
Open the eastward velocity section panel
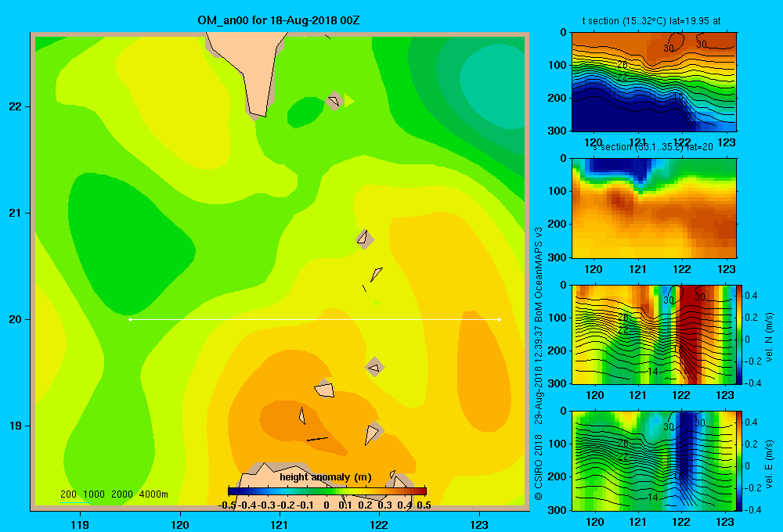654,461
